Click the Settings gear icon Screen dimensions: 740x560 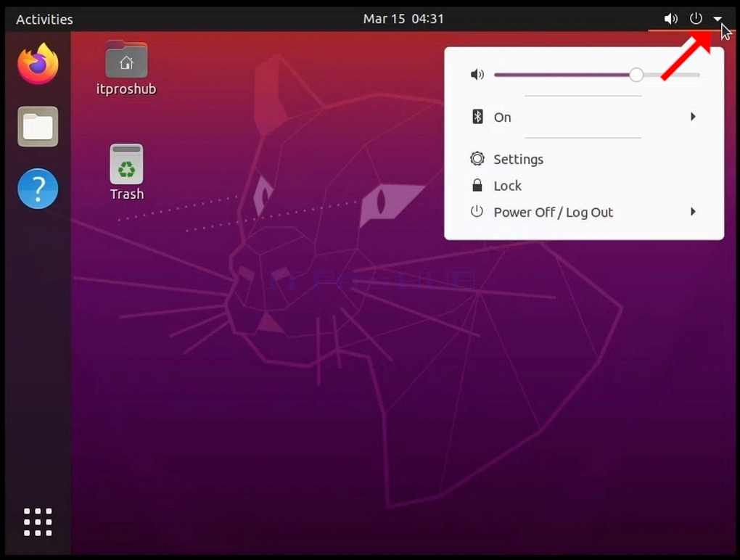pos(477,159)
